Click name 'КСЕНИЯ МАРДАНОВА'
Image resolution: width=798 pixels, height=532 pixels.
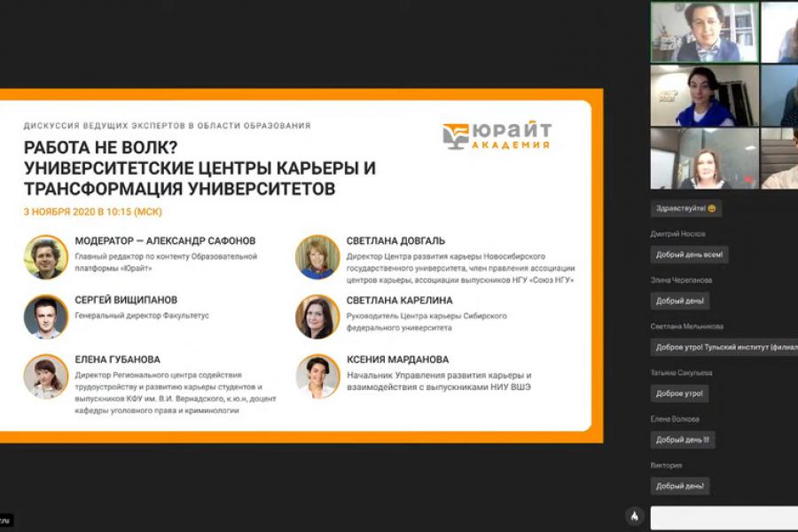tap(398, 359)
